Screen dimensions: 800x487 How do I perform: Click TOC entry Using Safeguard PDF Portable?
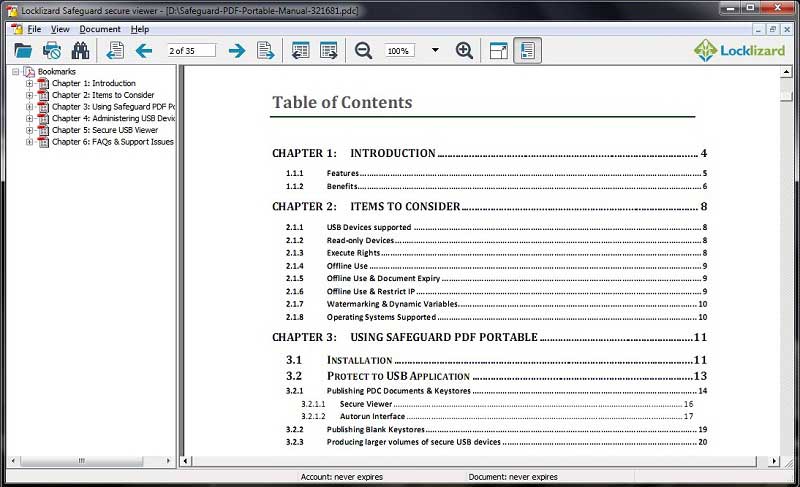(489, 337)
